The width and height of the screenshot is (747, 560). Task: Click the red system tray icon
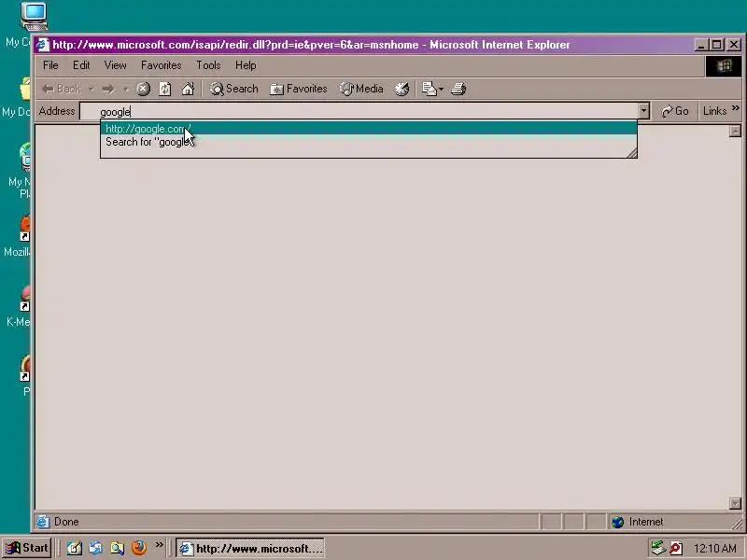[x=675, y=549]
